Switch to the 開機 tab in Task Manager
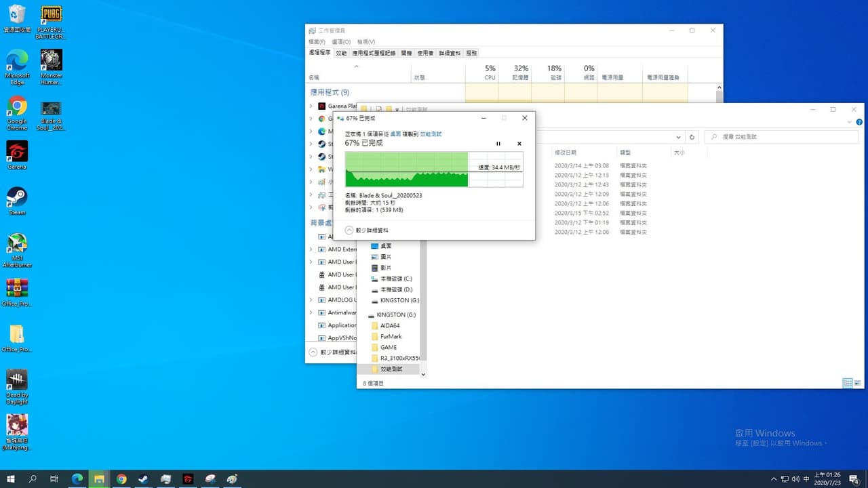Image resolution: width=868 pixels, height=488 pixels. 406,53
